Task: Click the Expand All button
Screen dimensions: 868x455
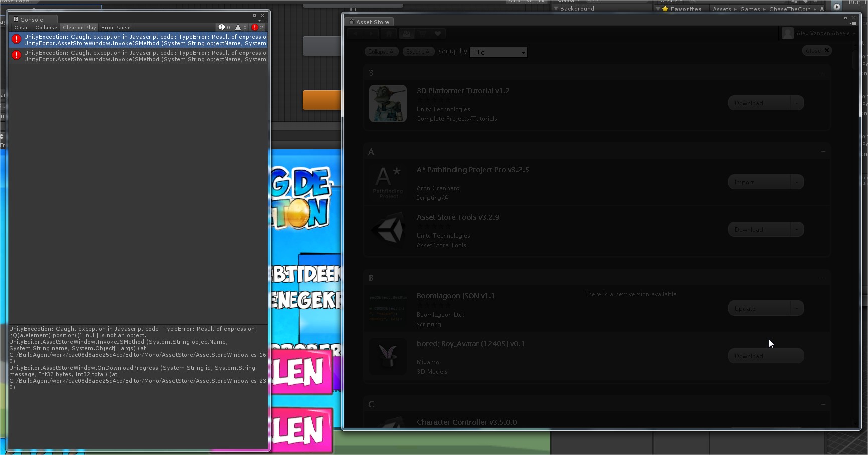Action: [x=419, y=52]
